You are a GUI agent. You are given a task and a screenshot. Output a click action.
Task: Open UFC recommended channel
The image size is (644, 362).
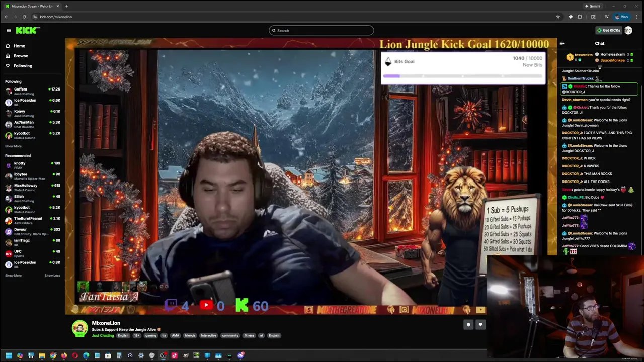32,253
